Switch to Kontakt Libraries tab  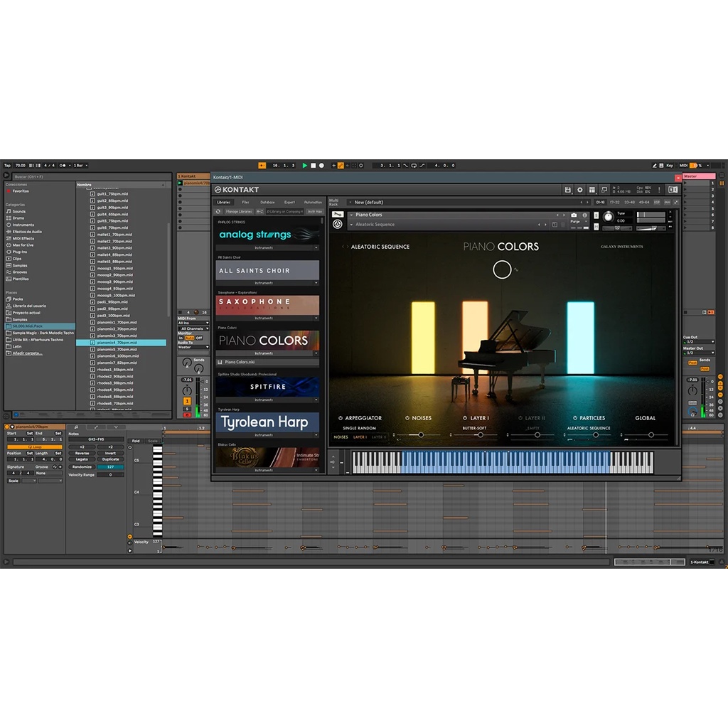click(x=224, y=203)
